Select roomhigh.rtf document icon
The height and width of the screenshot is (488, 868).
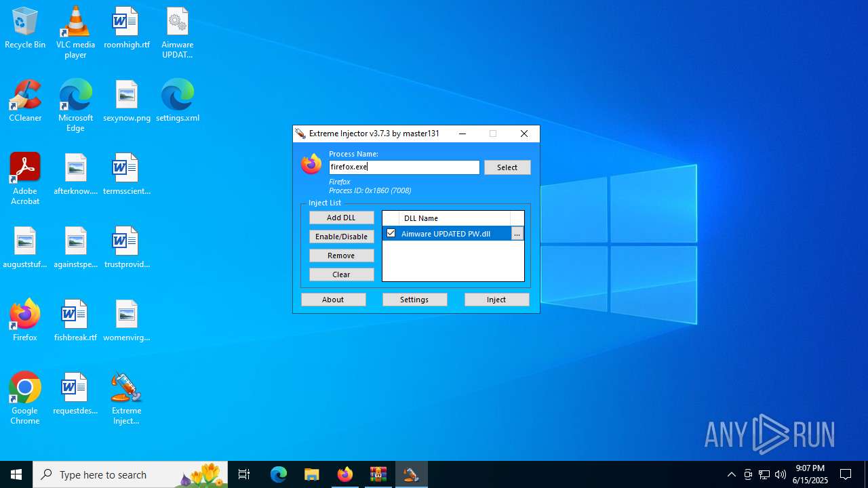[x=126, y=28]
